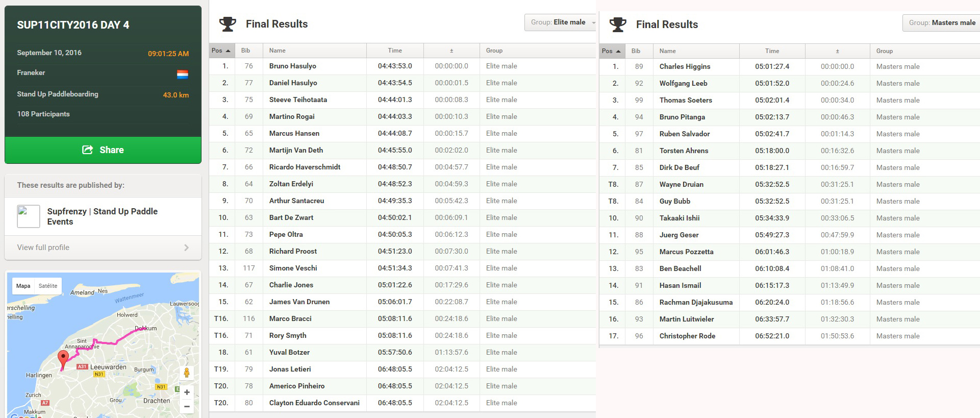Click Leeuwarden label on the map
This screenshot has height=418, width=980.
coord(108,367)
